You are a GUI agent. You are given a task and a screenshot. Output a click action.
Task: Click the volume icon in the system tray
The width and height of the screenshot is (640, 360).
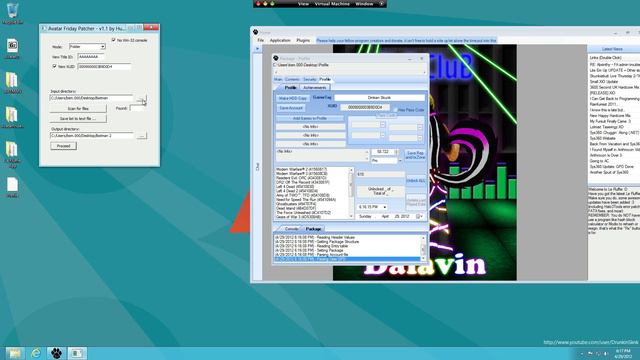[x=606, y=353]
